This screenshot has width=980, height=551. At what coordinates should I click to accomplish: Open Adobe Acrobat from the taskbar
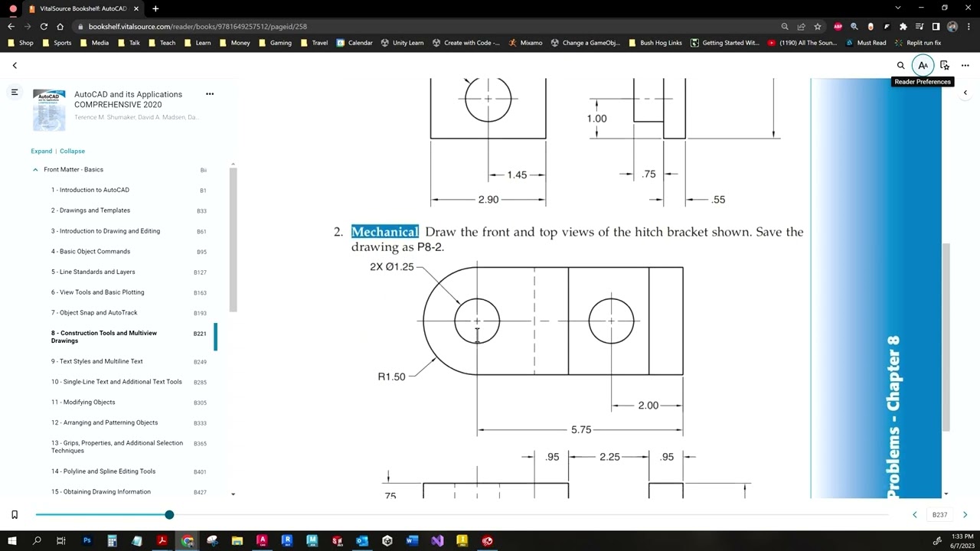click(162, 540)
